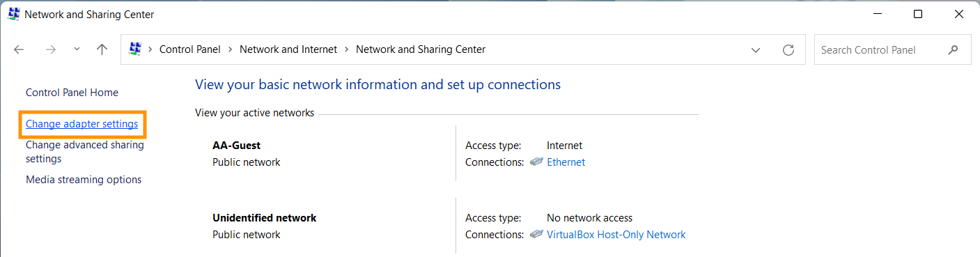Select the Unidentified network name
Image resolution: width=980 pixels, height=257 pixels.
264,218
